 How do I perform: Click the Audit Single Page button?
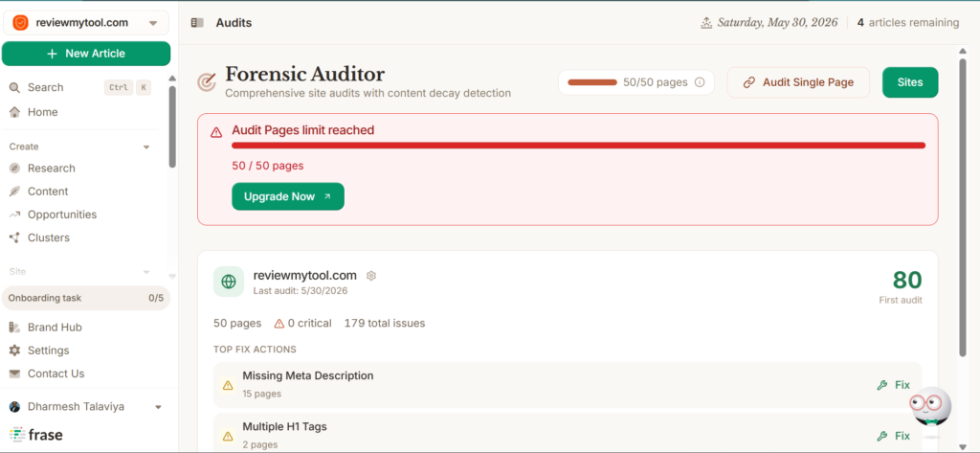[x=798, y=82]
